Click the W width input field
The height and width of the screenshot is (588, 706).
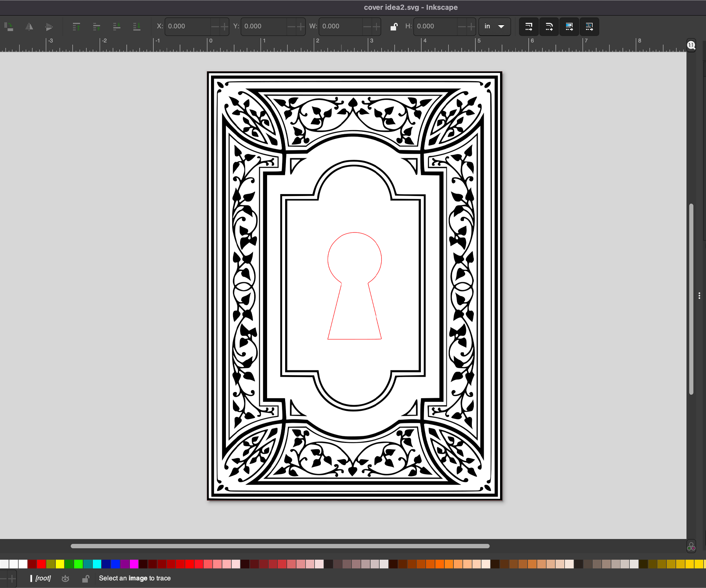341,27
